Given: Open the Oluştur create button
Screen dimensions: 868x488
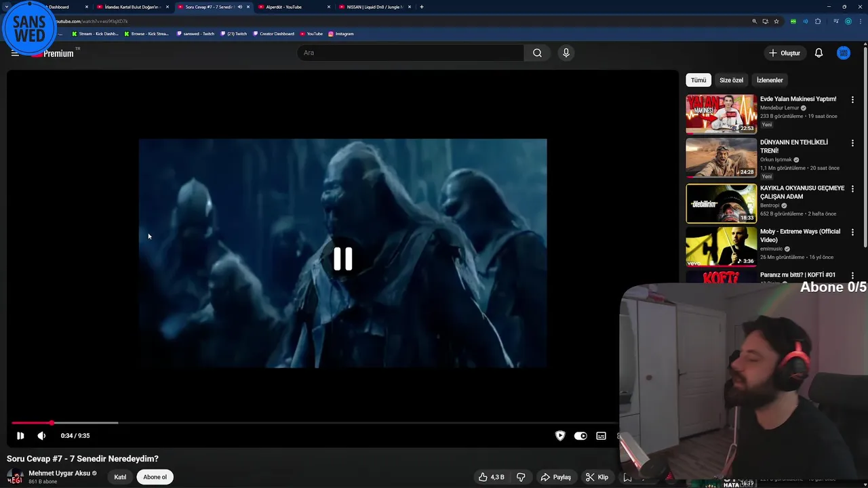Looking at the screenshot, I should 784,53.
